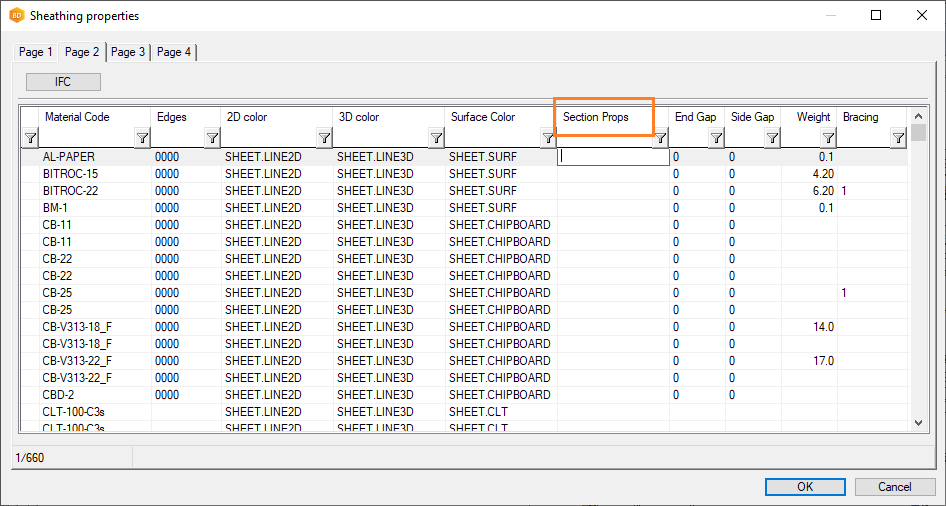Click the Section Props filter icon
The height and width of the screenshot is (506, 946).
pos(660,138)
